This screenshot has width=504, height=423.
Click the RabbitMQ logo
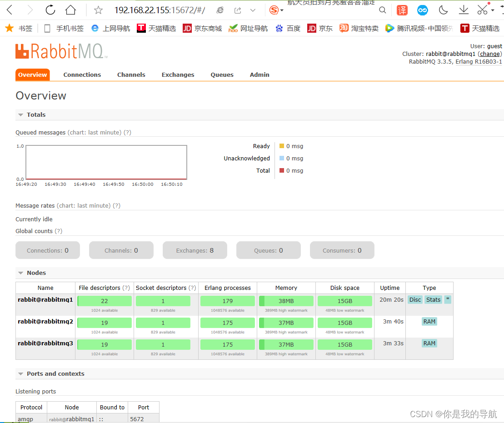point(59,51)
